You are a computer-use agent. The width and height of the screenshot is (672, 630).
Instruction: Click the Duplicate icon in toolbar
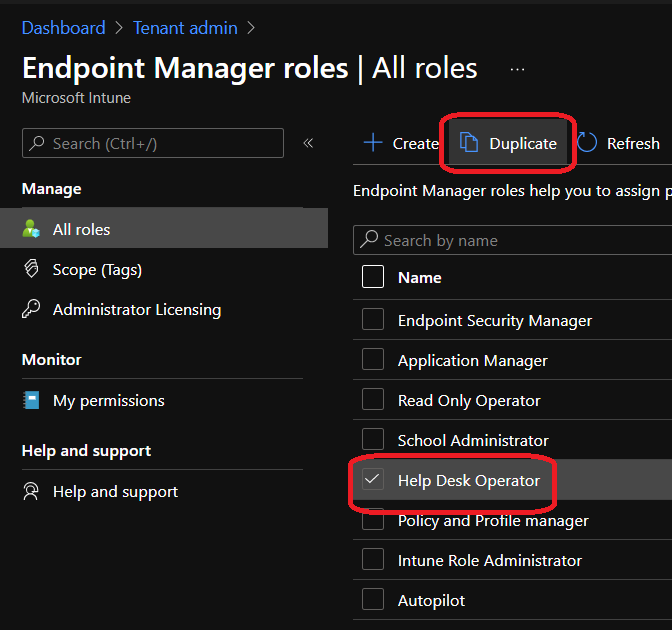(x=469, y=143)
